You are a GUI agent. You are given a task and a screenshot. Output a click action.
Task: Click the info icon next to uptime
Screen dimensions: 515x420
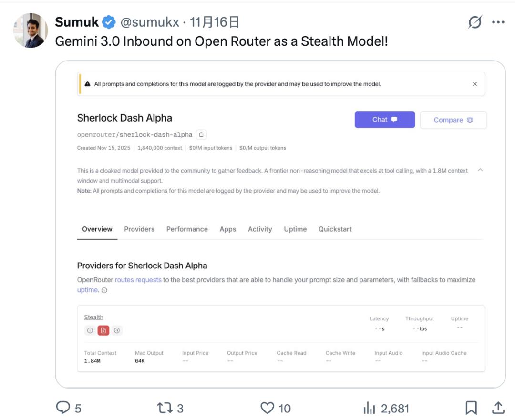pos(104,290)
